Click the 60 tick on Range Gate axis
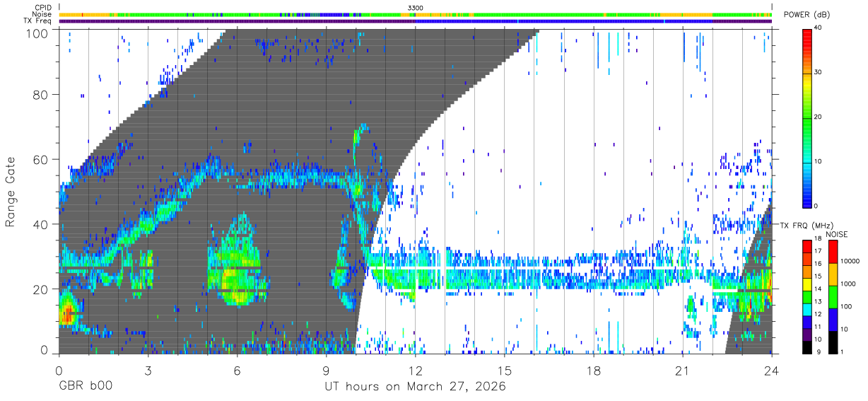The height and width of the screenshot is (401, 868). (42, 160)
